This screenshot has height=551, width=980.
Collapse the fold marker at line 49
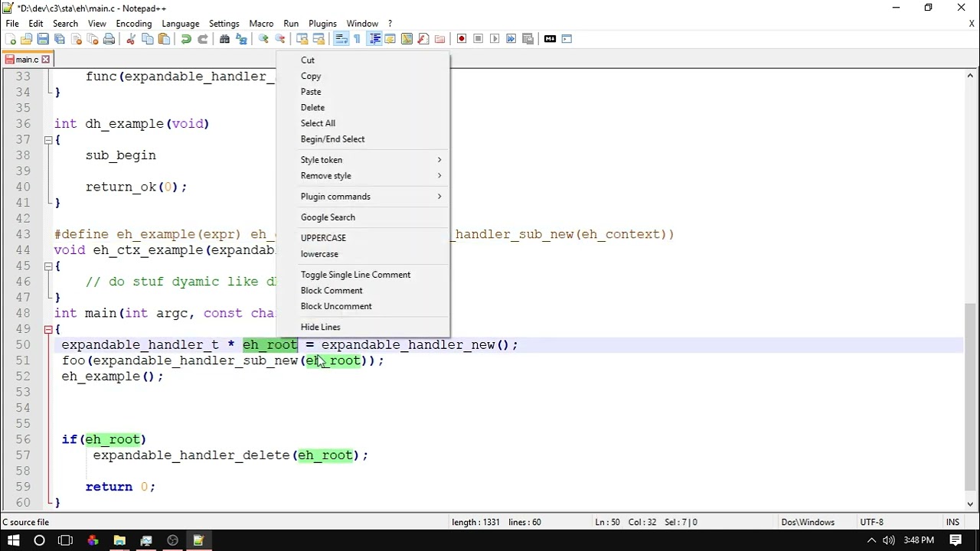point(47,329)
